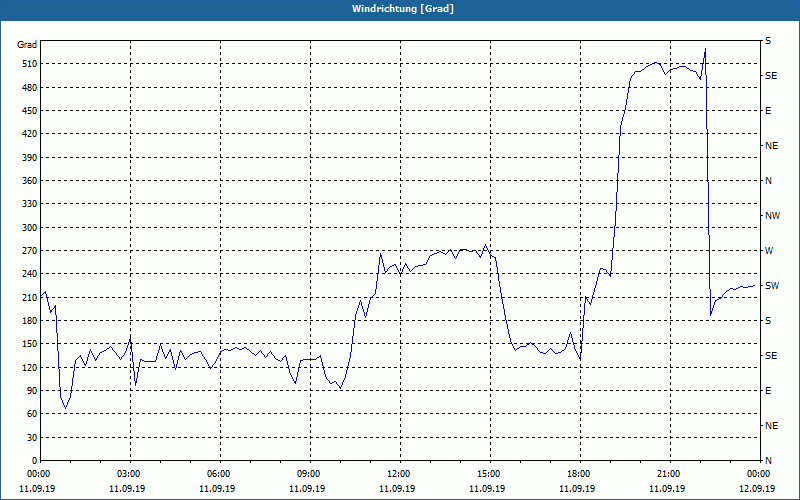Screen dimensions: 800x500
Task: Select the 12:00 time label
Action: [x=400, y=473]
